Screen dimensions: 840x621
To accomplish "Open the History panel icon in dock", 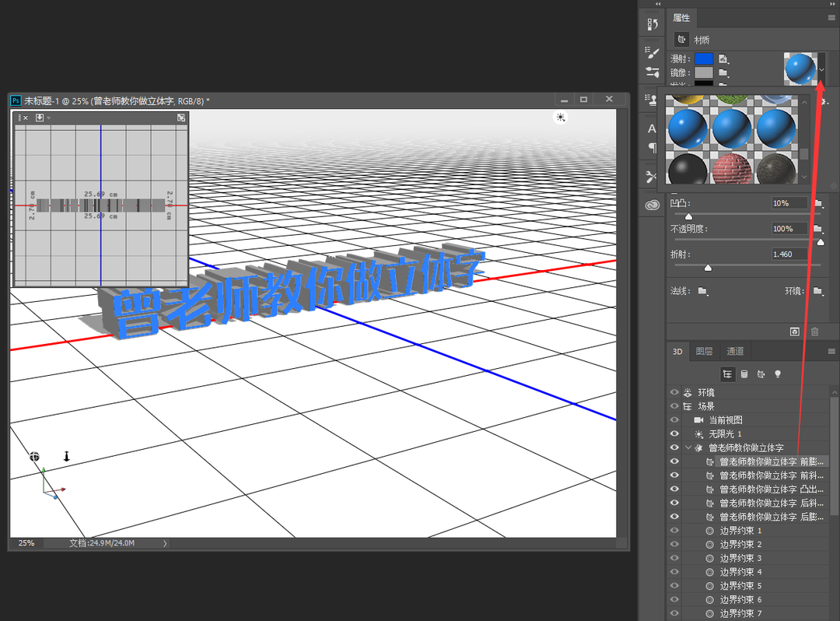I will click(652, 24).
